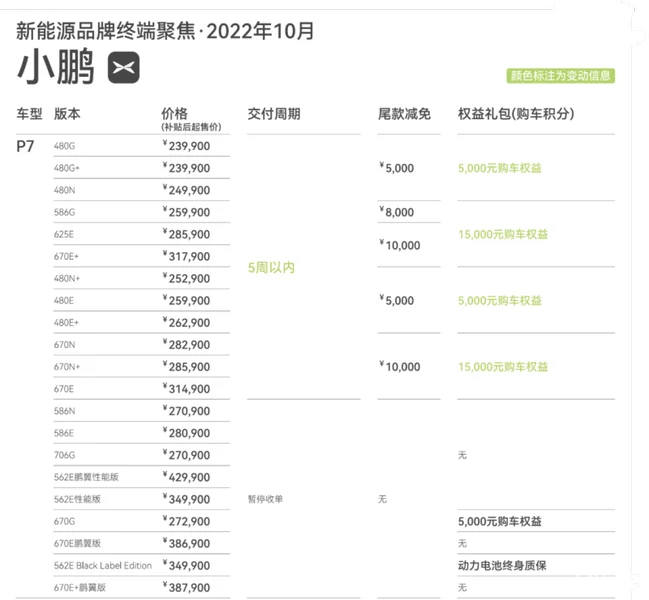Click the 无 benefit in 706G row
The width and height of the screenshot is (649, 600).
[462, 455]
